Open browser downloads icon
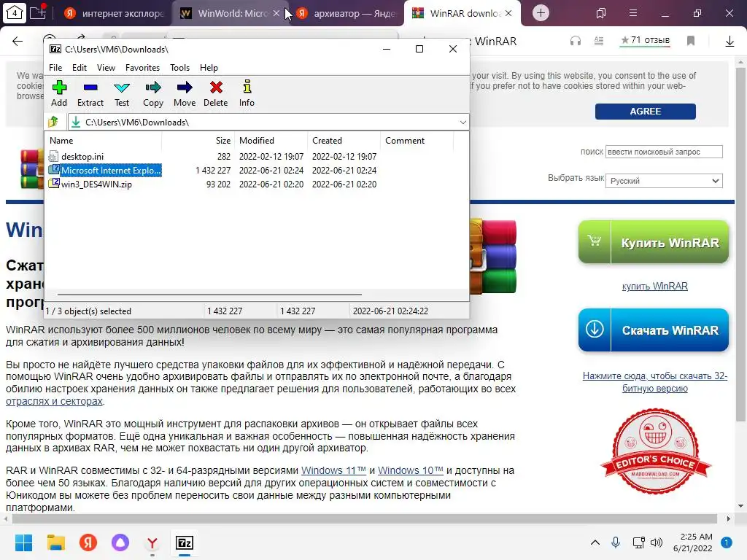The width and height of the screenshot is (747, 560). [729, 42]
